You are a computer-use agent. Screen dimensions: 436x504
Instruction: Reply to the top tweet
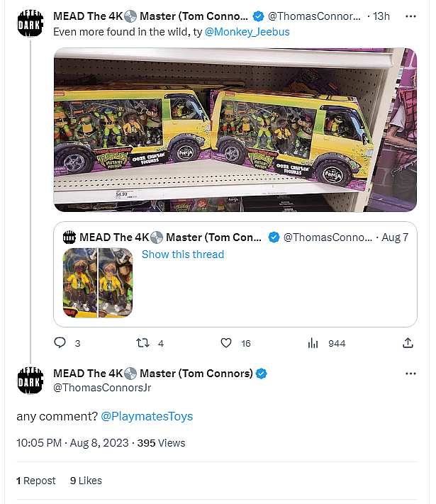pos(60,343)
